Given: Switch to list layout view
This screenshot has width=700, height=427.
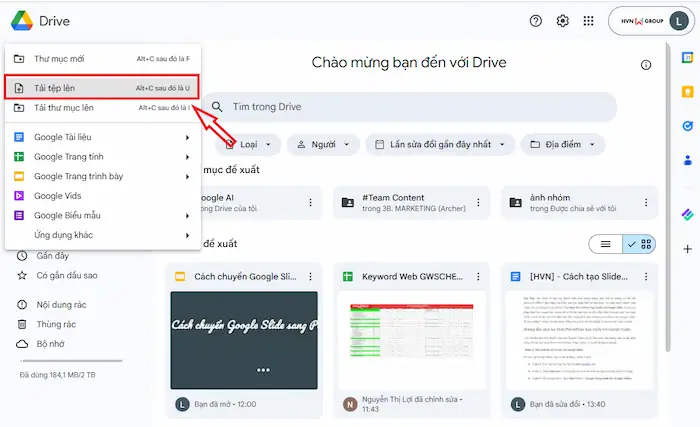Looking at the screenshot, I should tap(606, 244).
